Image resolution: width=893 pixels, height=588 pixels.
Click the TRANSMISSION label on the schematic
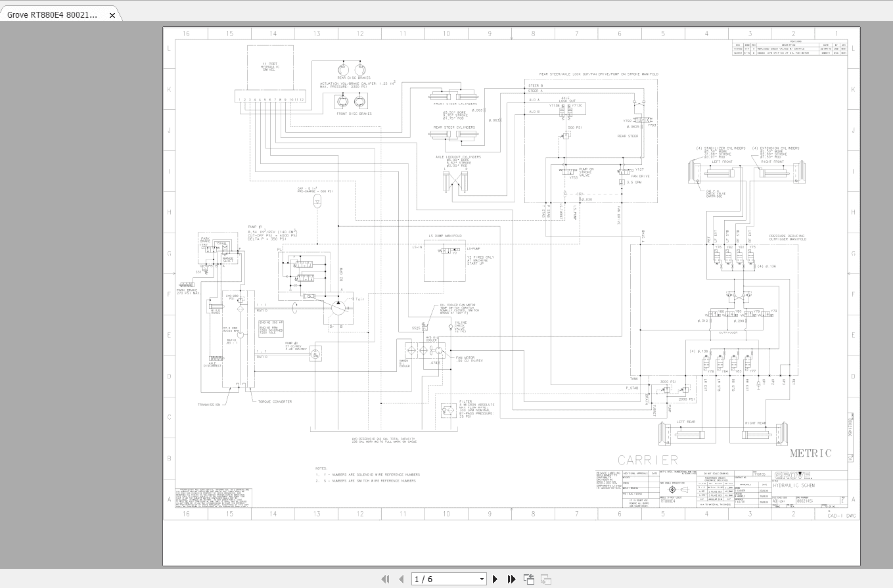(x=208, y=405)
